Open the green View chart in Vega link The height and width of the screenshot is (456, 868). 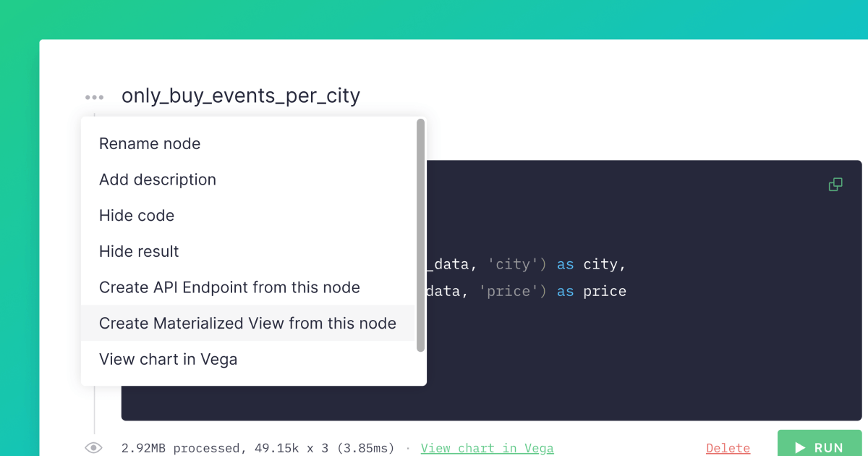pyautogui.click(x=488, y=448)
